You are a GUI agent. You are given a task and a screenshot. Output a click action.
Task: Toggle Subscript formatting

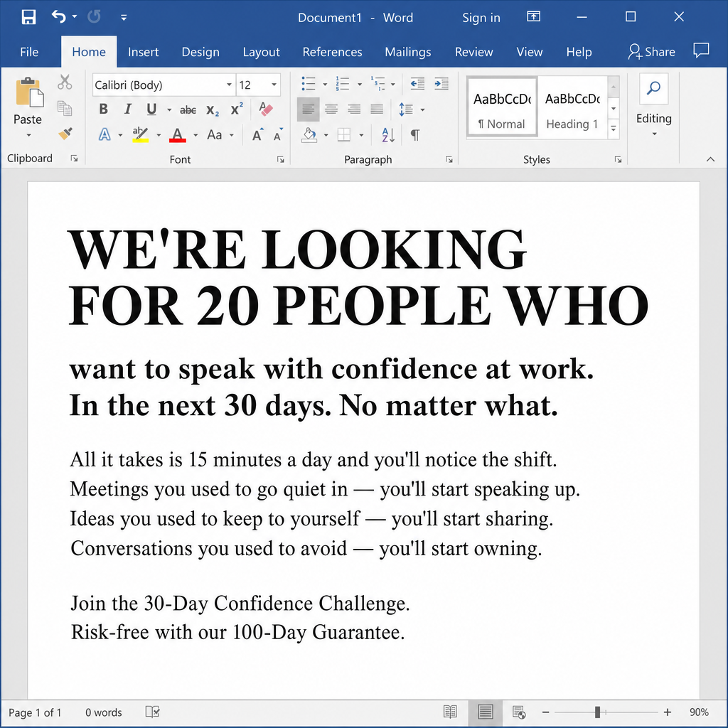pos(213,110)
